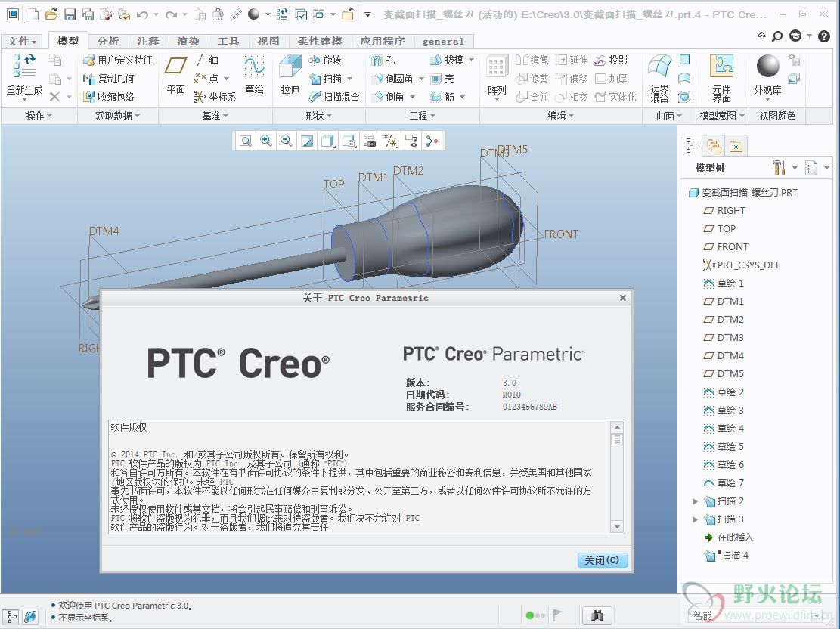Select 扫描 4 in the model tree
Image resolution: width=840 pixels, height=629 pixels.
coord(727,556)
